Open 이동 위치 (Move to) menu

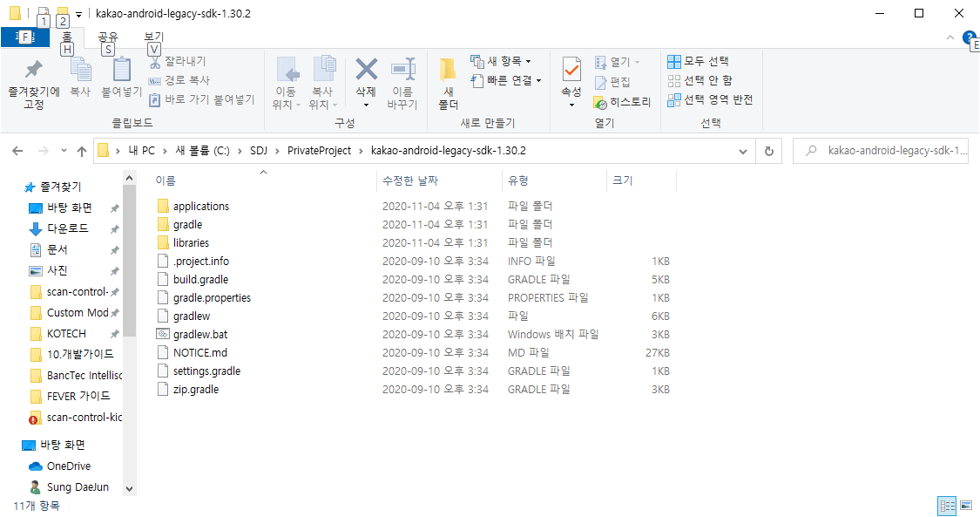point(287,84)
